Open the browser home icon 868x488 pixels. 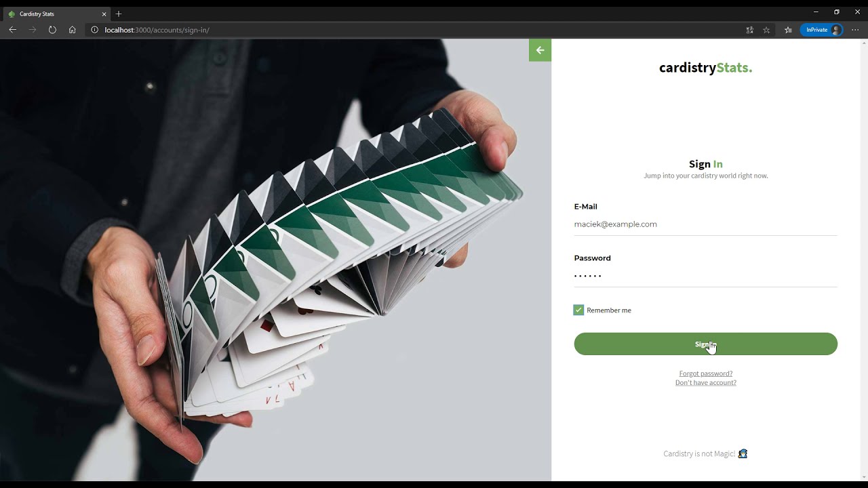[x=72, y=30]
